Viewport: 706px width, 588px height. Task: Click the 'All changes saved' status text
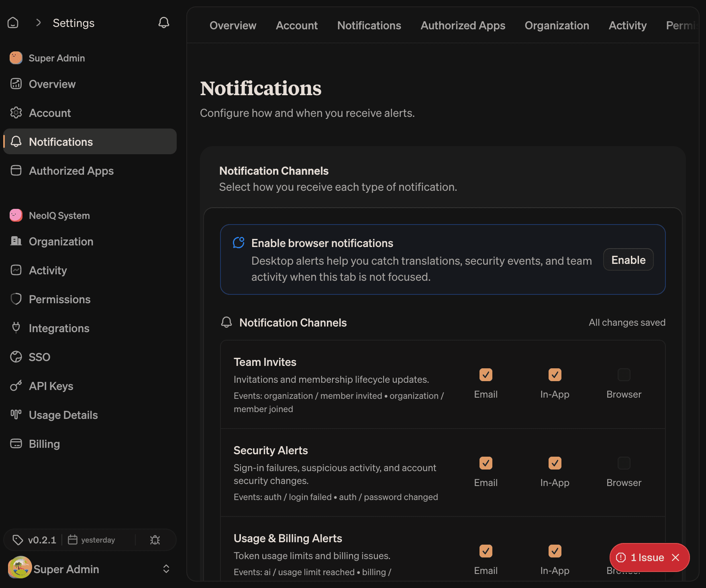[627, 323]
